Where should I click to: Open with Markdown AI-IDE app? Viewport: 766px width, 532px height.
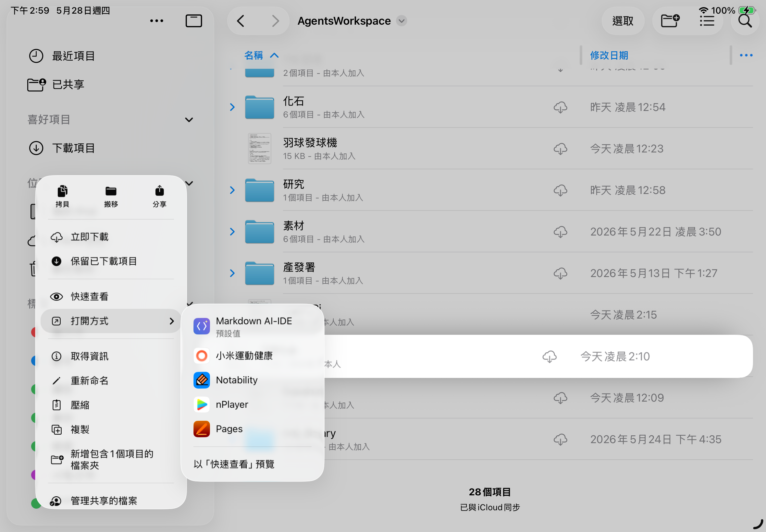[x=253, y=326]
